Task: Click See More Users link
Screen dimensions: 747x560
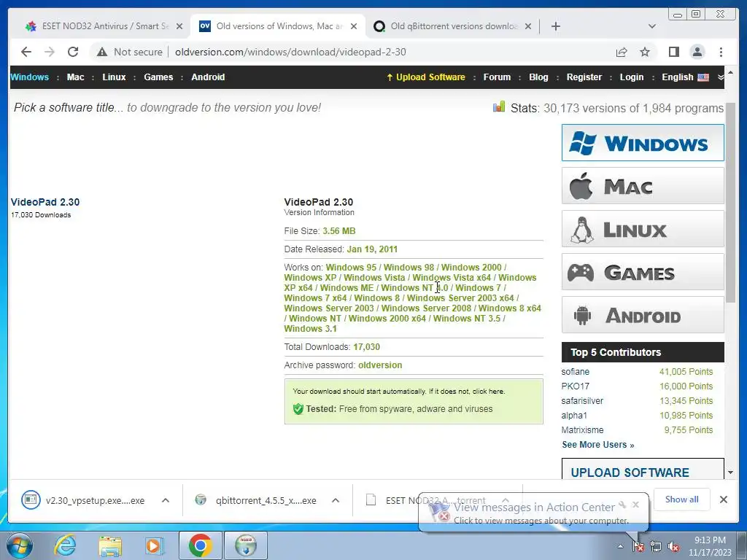Action: point(598,445)
